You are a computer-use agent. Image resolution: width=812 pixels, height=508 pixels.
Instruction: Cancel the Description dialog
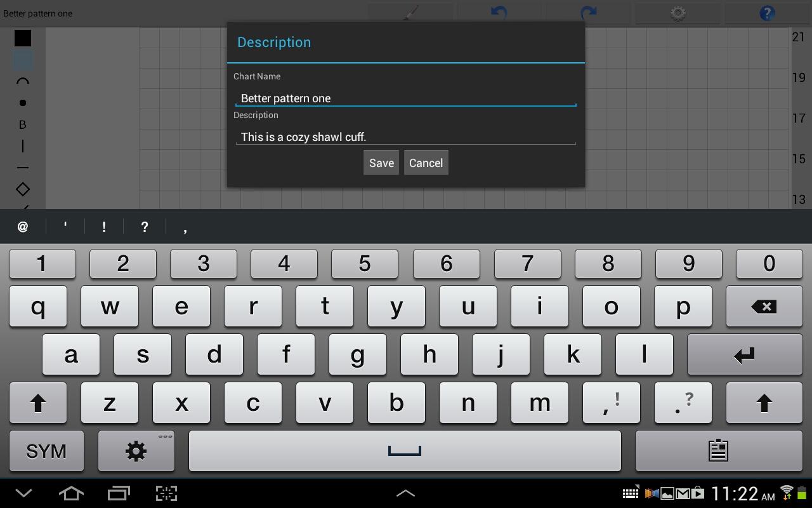pos(426,163)
